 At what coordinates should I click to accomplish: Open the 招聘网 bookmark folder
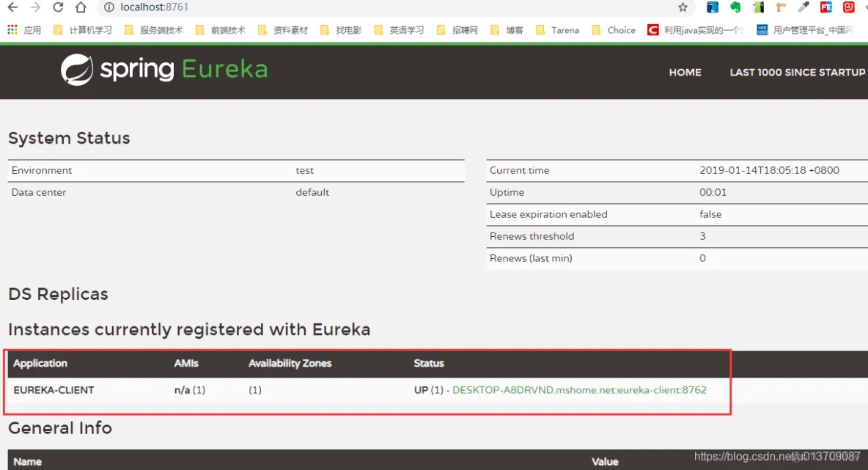(x=457, y=30)
